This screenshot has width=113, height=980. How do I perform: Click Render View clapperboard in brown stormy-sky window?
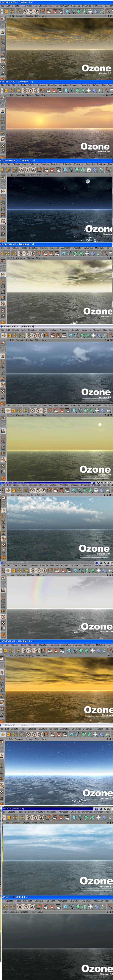click(49, 11)
